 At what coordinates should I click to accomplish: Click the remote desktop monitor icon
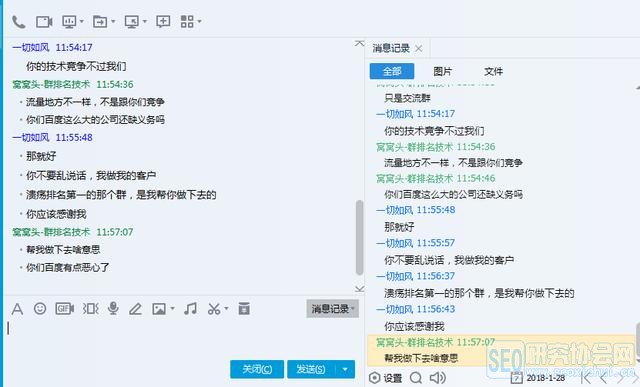pyautogui.click(x=131, y=22)
